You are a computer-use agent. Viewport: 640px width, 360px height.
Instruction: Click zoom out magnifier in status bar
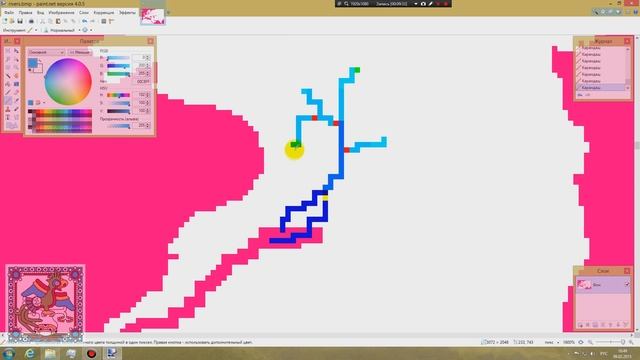click(x=590, y=342)
